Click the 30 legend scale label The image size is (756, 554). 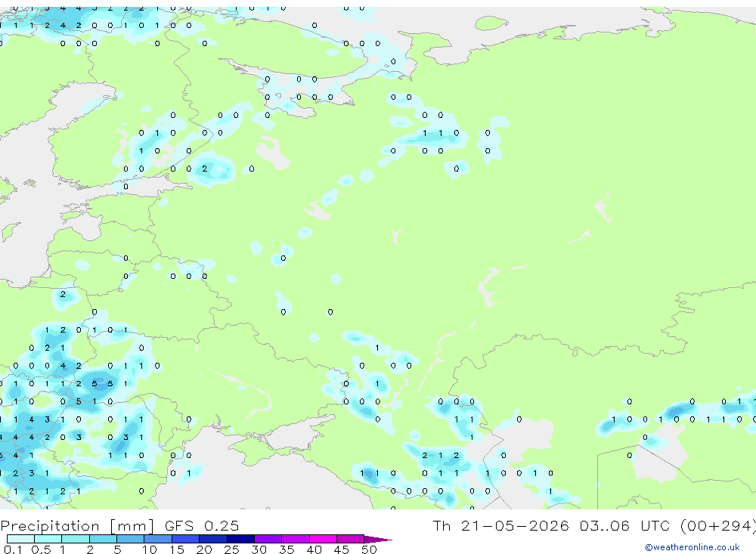pyautogui.click(x=259, y=549)
